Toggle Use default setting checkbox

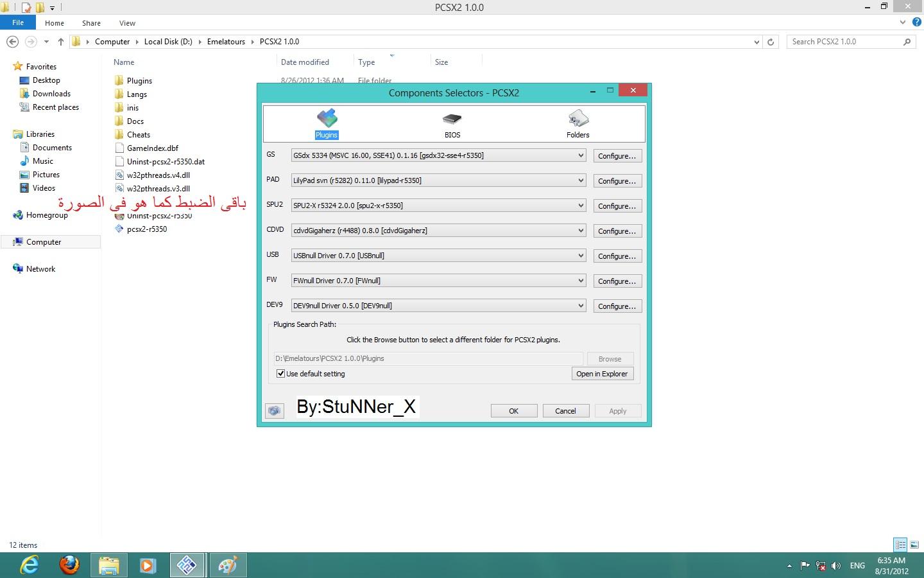point(280,374)
